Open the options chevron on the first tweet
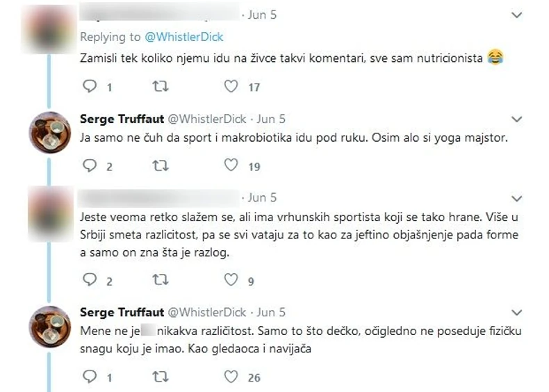549x392 pixels. point(516,15)
